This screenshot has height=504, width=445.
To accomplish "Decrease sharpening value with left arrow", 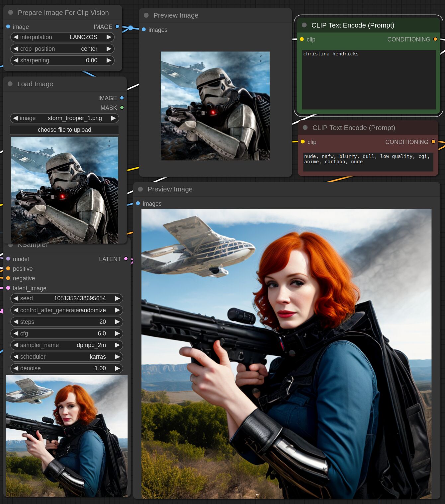I will click(16, 60).
